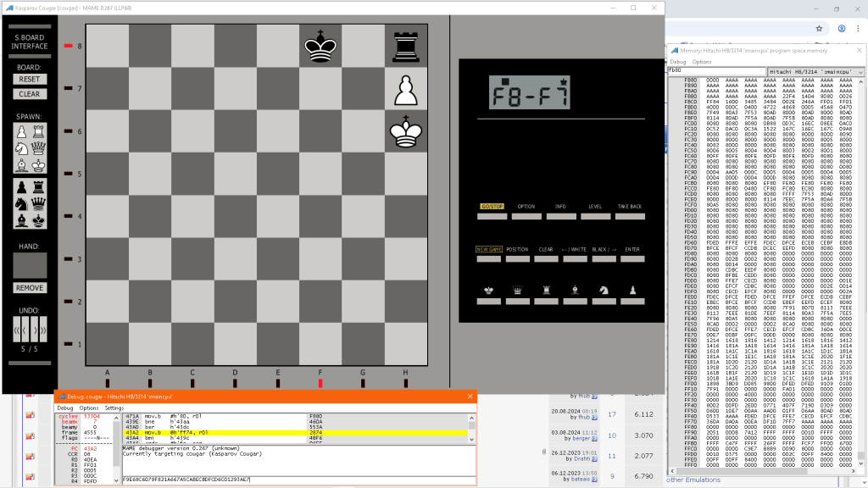868x488 pixels.
Task: Expand the Hitachi H8/3214 memory region dropdown
Action: 815,71
